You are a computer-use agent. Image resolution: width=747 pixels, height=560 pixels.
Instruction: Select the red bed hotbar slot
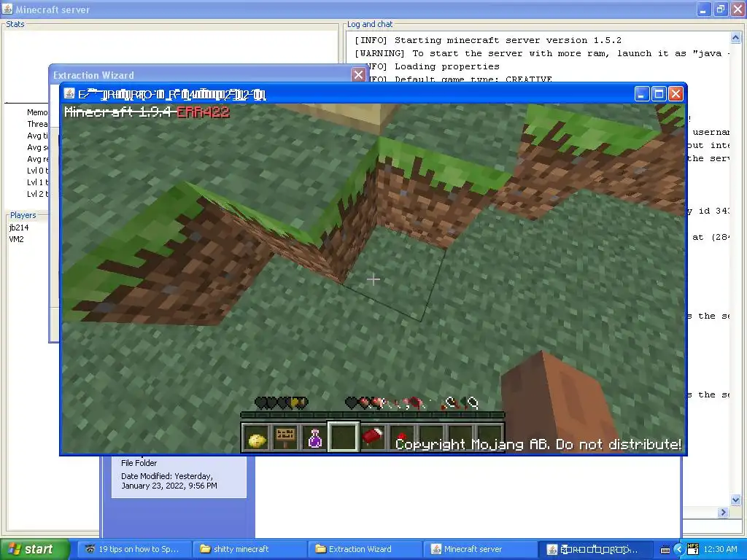point(373,437)
